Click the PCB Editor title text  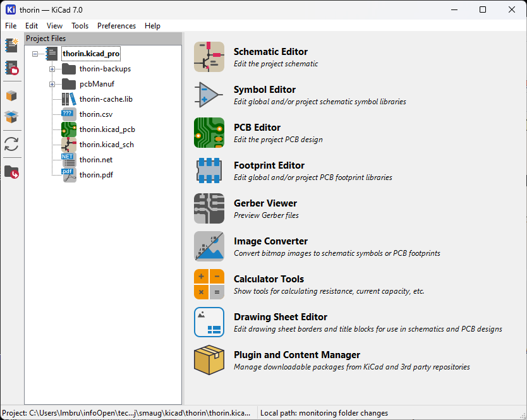257,128
